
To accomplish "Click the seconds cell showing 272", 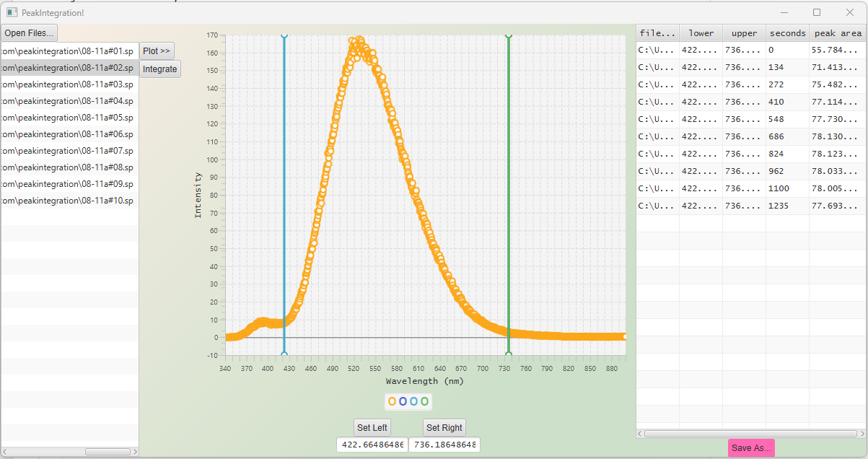I will [x=787, y=84].
